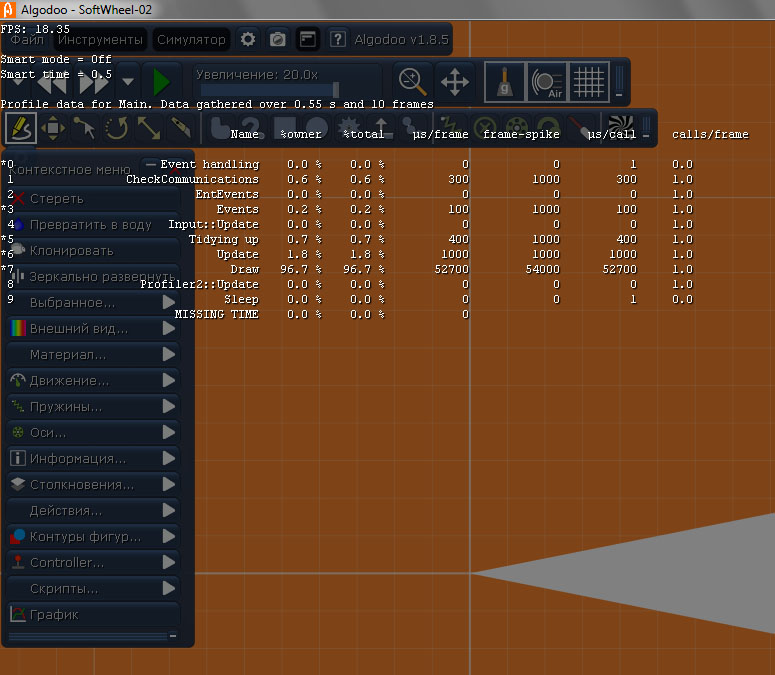
Task: Toggle gravity on or off
Action: click(x=505, y=82)
